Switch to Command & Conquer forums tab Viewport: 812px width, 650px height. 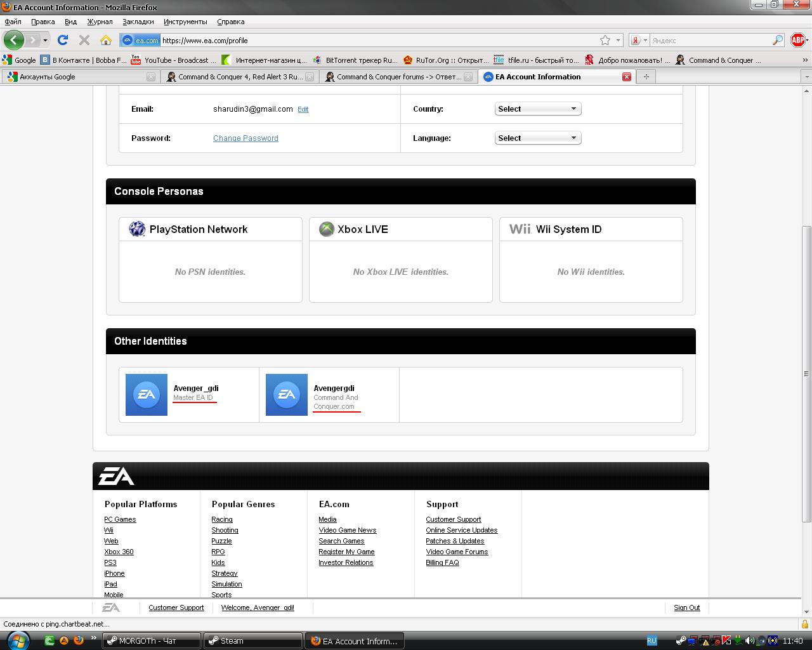click(398, 77)
